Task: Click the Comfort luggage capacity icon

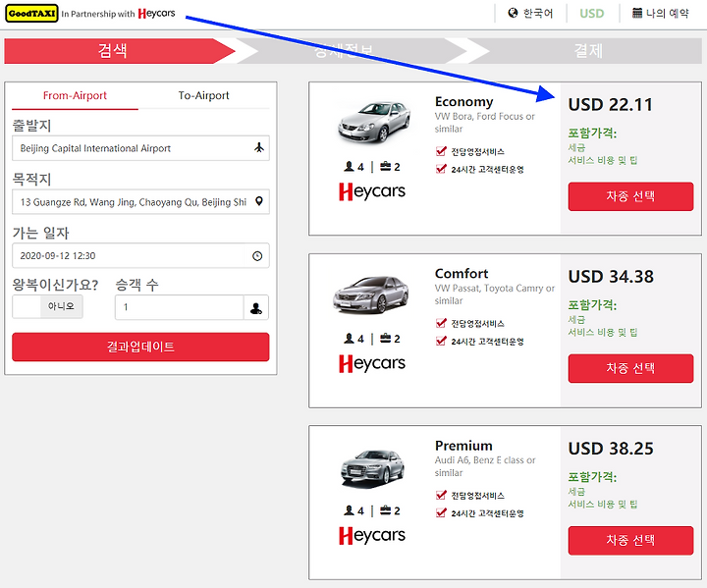Action: click(385, 339)
